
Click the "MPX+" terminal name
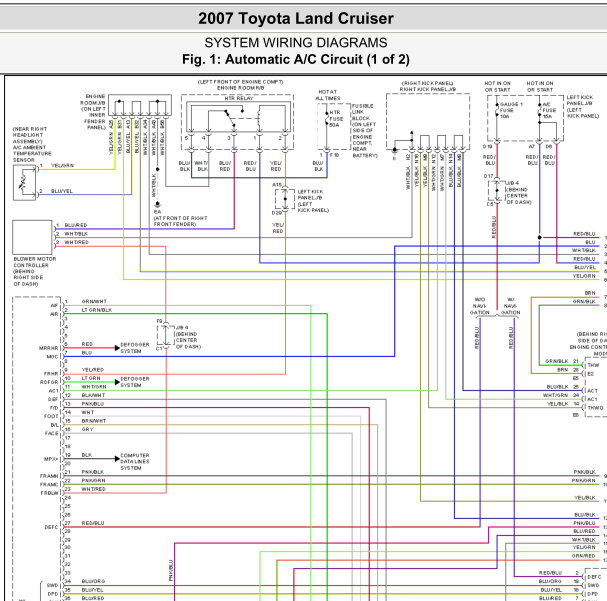point(51,459)
